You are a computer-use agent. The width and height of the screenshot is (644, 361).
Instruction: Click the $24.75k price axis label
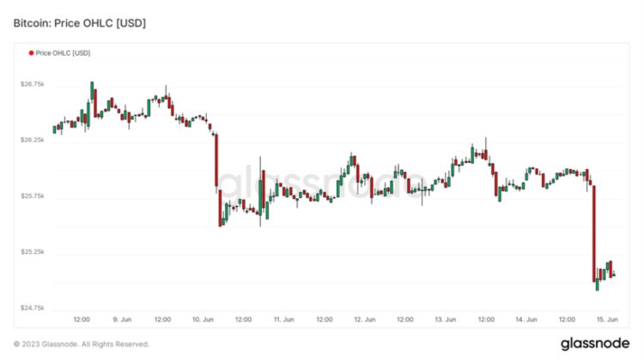tap(33, 308)
